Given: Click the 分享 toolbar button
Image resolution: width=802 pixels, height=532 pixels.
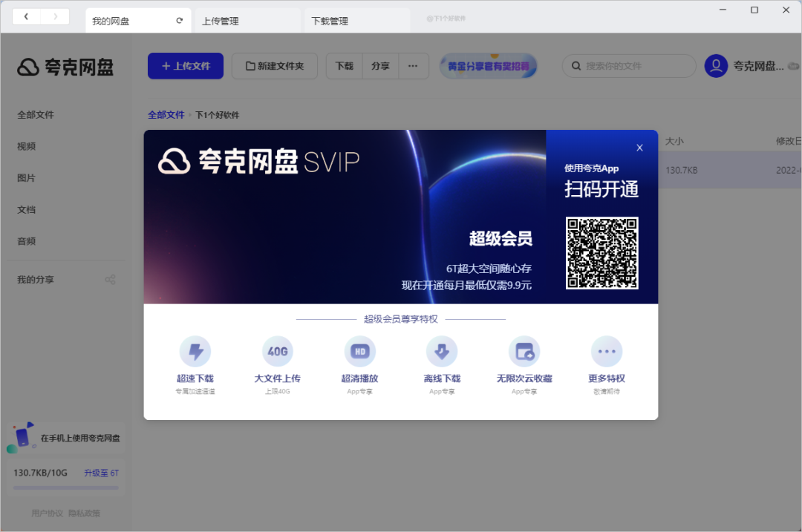Looking at the screenshot, I should (380, 66).
